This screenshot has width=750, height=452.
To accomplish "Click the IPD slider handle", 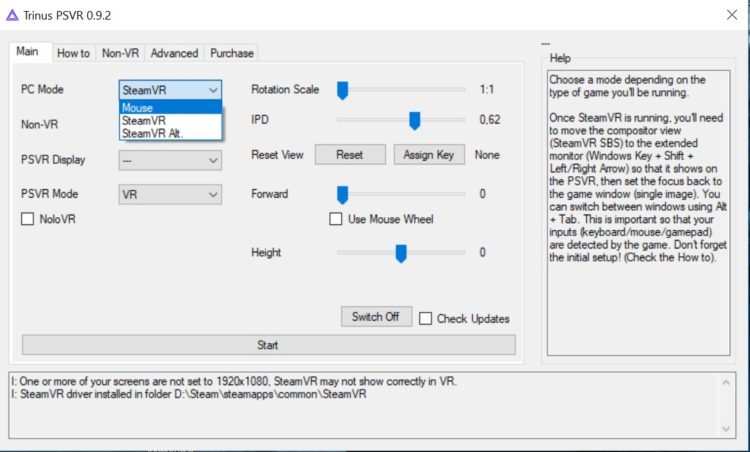I will tap(415, 121).
